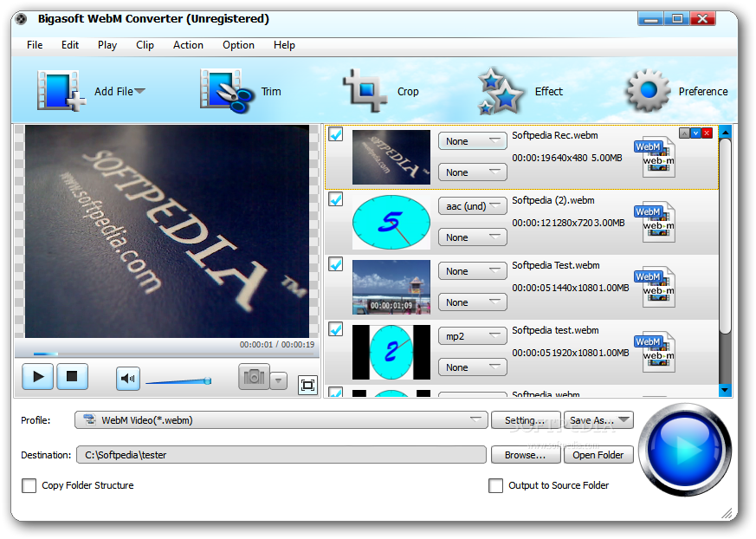
Task: Open Preference gear settings
Action: [648, 91]
